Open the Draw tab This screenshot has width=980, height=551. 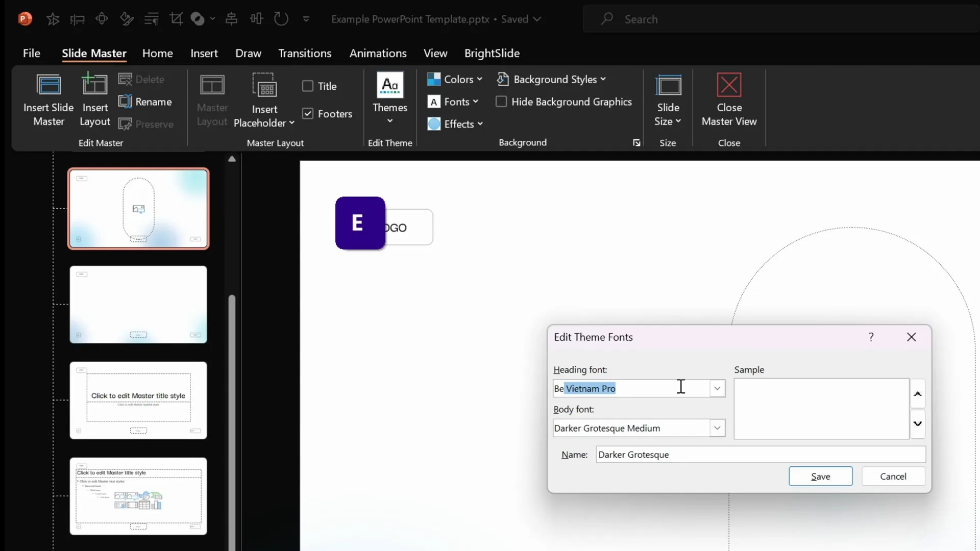point(248,53)
